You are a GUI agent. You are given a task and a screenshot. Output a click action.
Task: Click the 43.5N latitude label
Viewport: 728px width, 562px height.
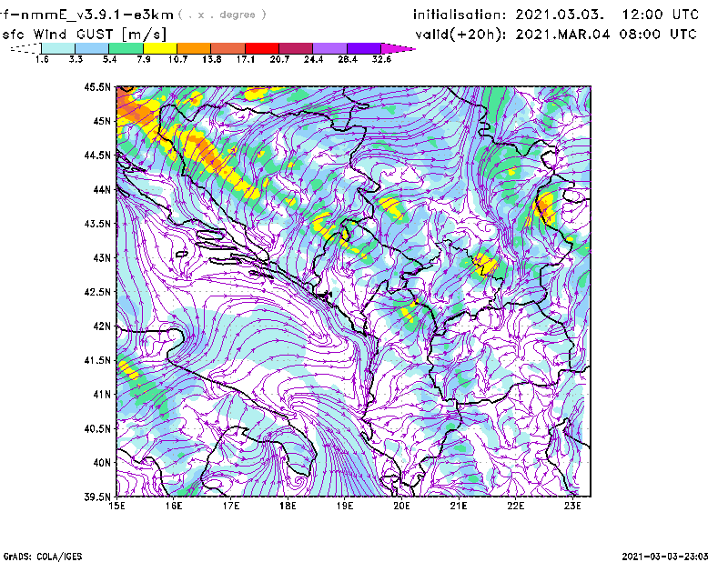(97, 224)
